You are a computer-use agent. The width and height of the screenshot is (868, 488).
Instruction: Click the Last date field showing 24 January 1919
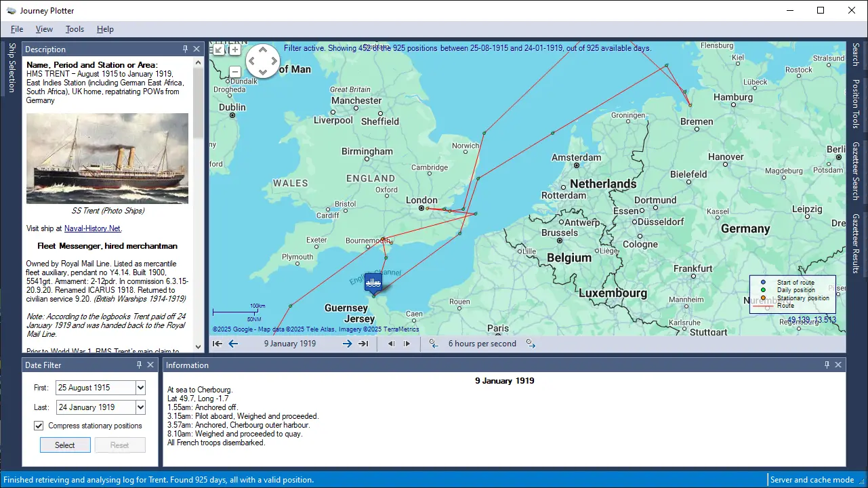pos(95,407)
